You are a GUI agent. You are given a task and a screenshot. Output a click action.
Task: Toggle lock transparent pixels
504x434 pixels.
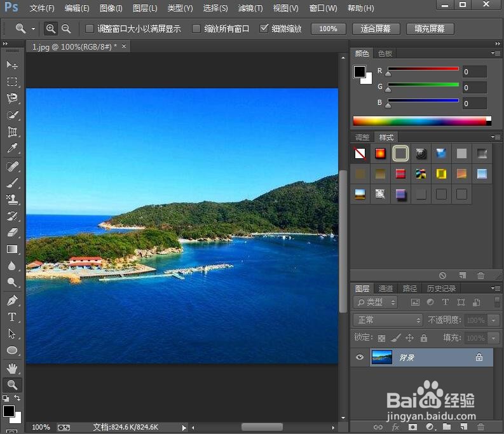381,338
